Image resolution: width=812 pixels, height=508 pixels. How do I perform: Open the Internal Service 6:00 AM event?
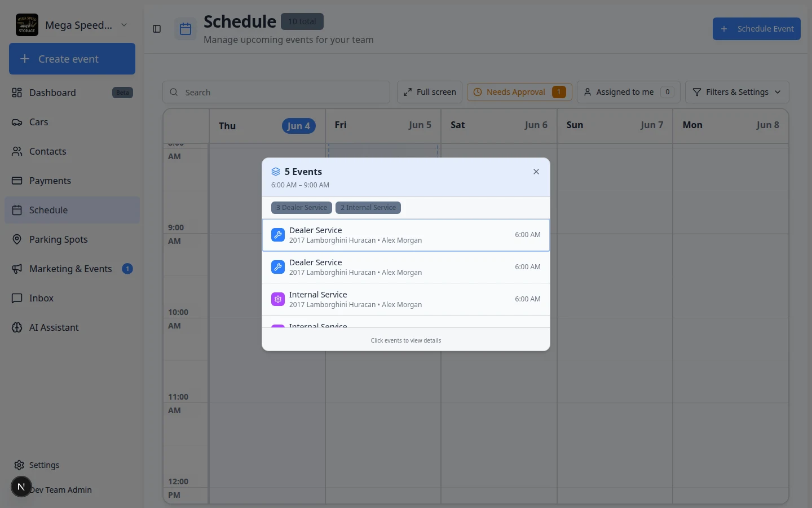pyautogui.click(x=406, y=299)
